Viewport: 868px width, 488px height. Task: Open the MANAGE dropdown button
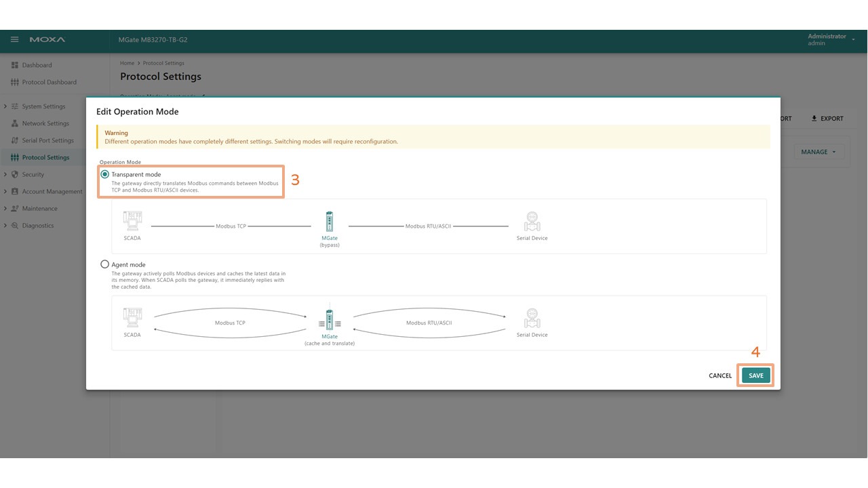pyautogui.click(x=818, y=152)
